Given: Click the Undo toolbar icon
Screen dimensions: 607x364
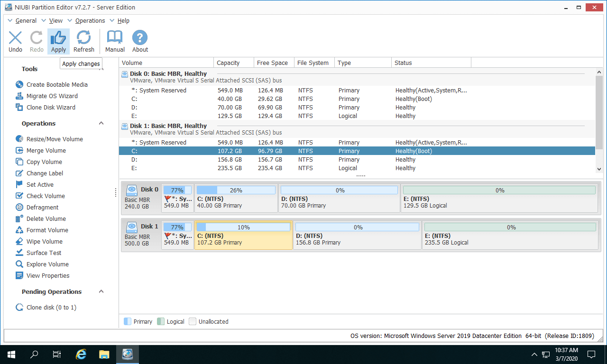Looking at the screenshot, I should coord(15,38).
